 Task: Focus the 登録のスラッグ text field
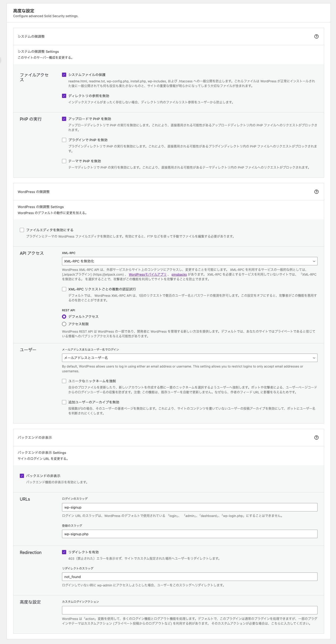(x=189, y=534)
